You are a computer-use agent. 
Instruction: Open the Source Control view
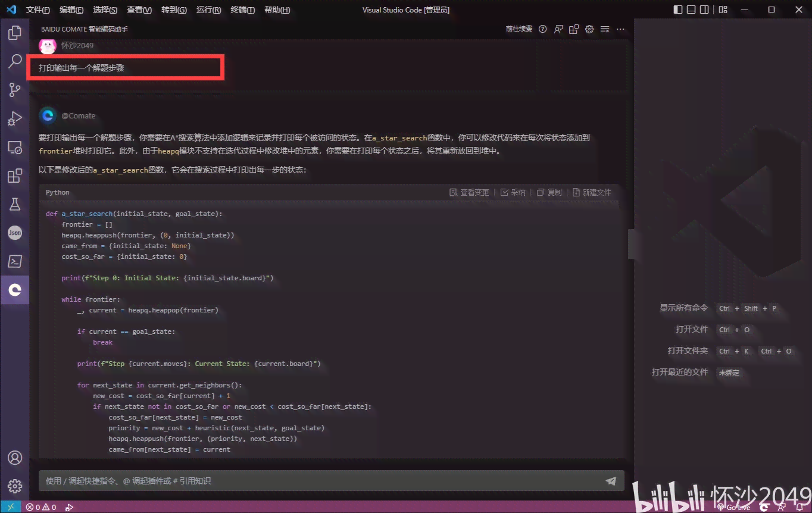(x=15, y=90)
